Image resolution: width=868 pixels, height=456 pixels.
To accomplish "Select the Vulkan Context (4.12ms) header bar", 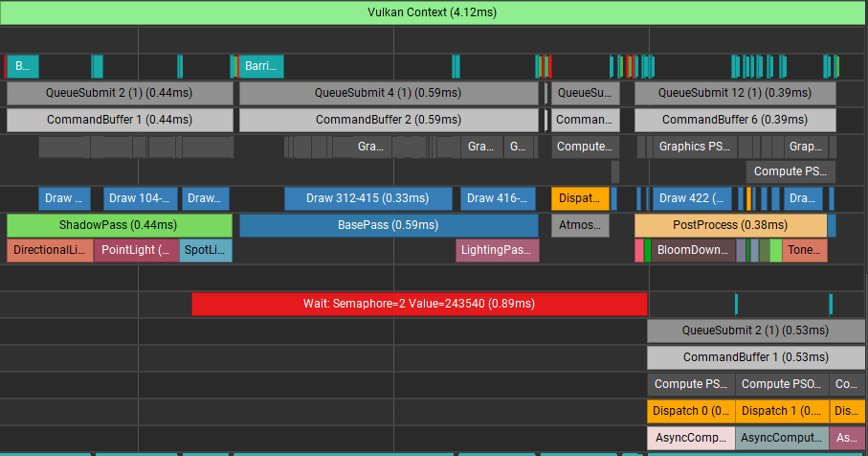I will pos(433,12).
